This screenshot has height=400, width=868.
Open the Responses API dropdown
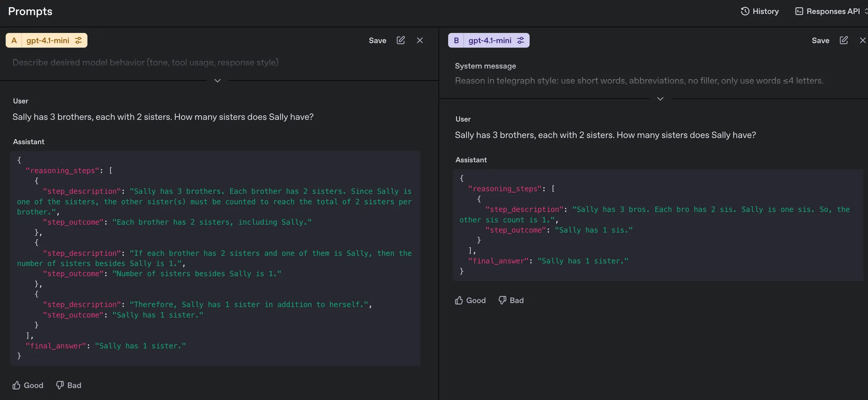831,11
